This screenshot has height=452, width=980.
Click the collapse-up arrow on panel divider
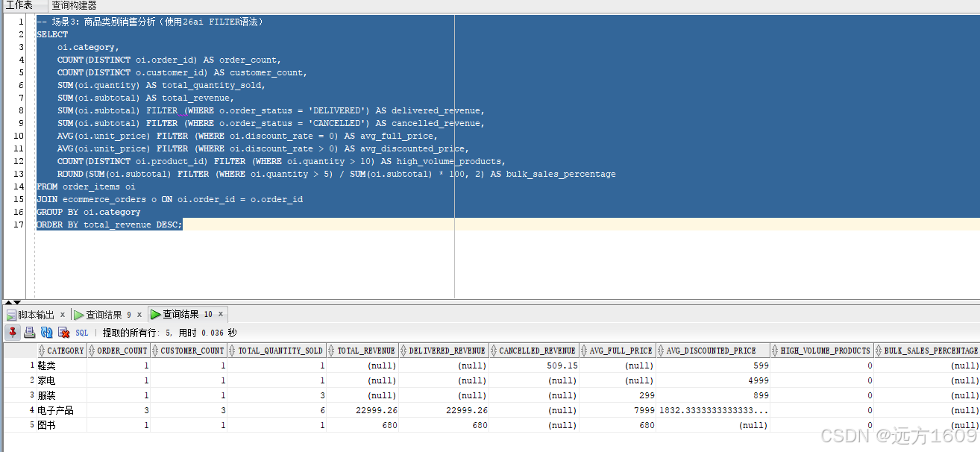(8, 302)
